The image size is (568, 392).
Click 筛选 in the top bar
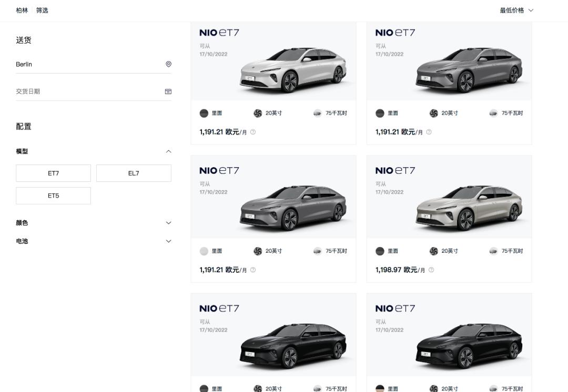click(42, 10)
